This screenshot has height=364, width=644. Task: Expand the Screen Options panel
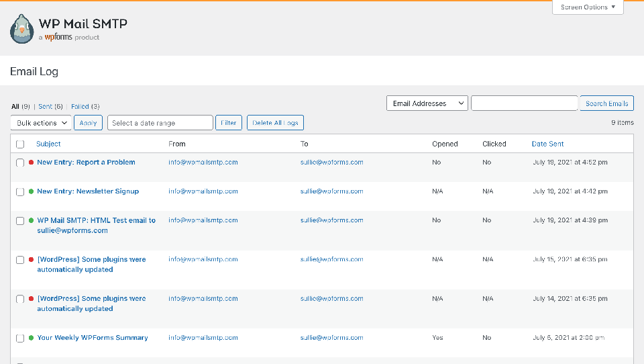[588, 7]
